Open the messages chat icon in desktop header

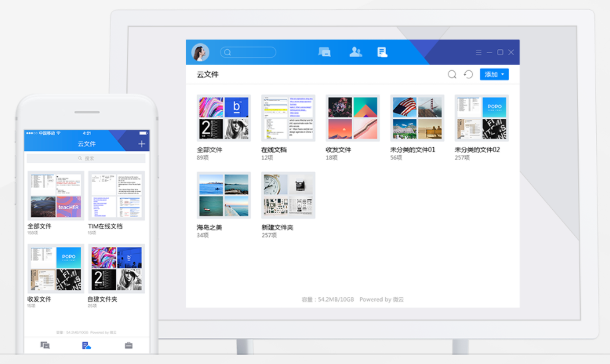pos(324,52)
